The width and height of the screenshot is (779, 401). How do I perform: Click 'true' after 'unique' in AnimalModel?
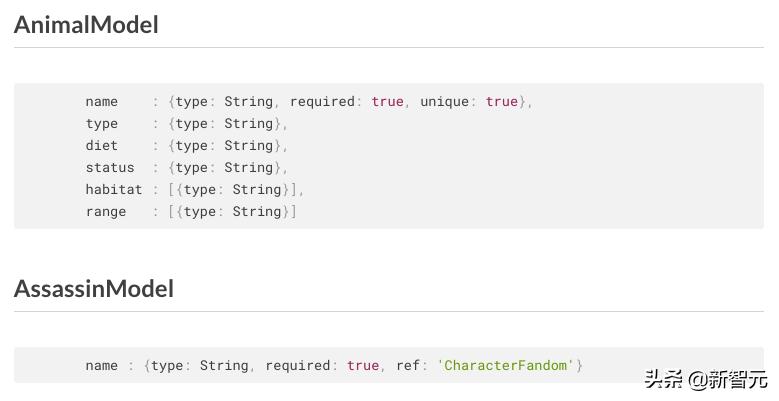click(x=502, y=102)
